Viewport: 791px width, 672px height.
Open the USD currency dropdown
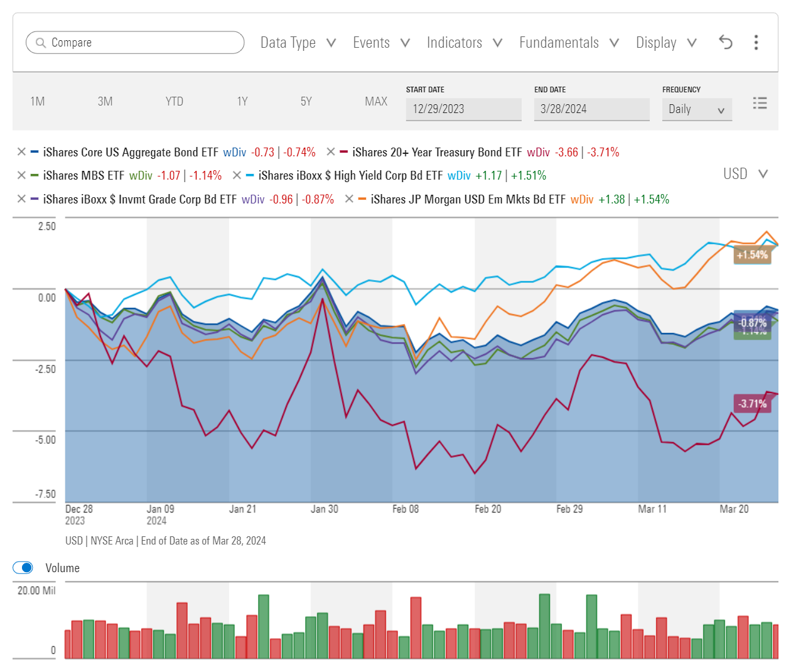coord(746,174)
